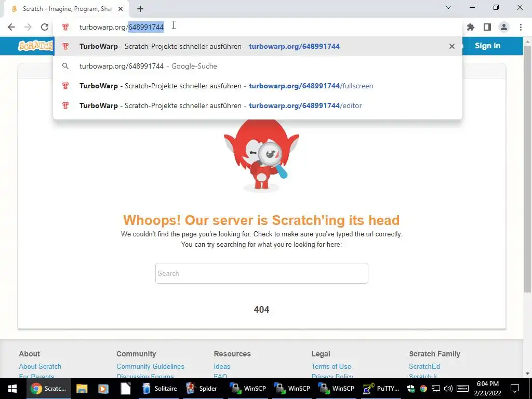The width and height of the screenshot is (532, 399).
Task: Click the scrollbar down arrow
Action: coord(527,374)
